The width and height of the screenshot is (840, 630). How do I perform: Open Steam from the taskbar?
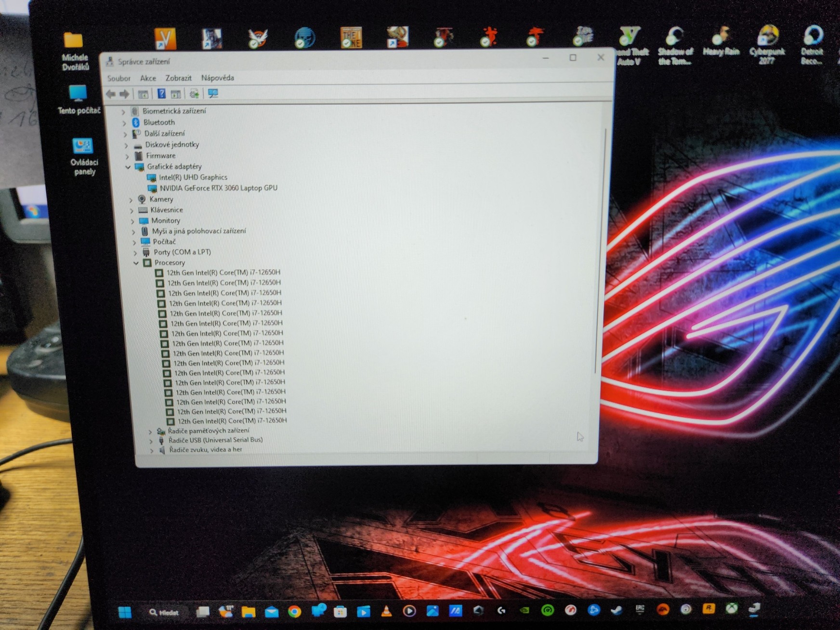617,610
